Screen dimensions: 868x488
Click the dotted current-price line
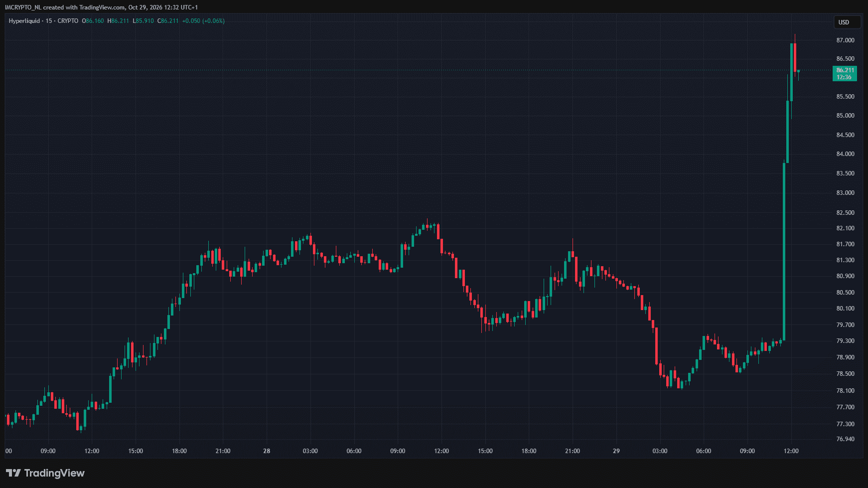399,70
